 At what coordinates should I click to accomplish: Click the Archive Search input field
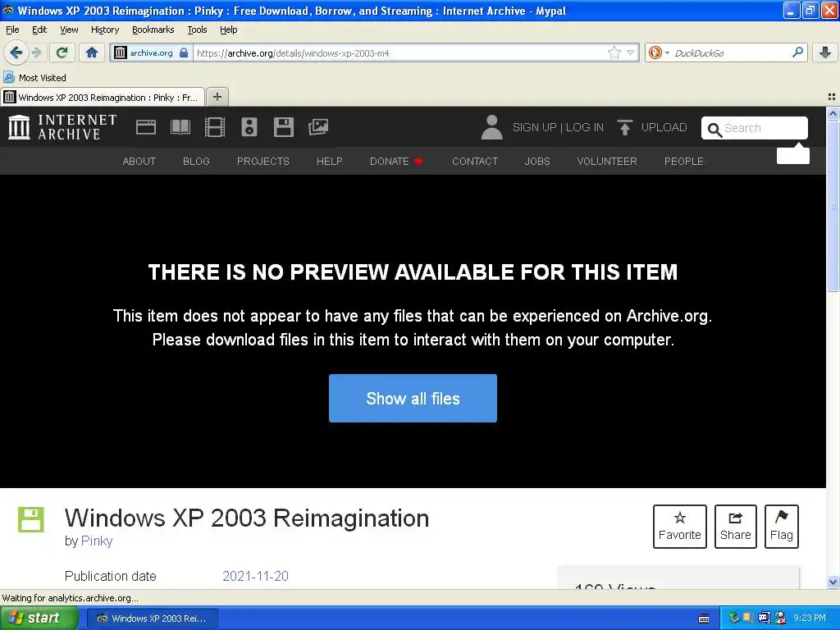(x=755, y=128)
